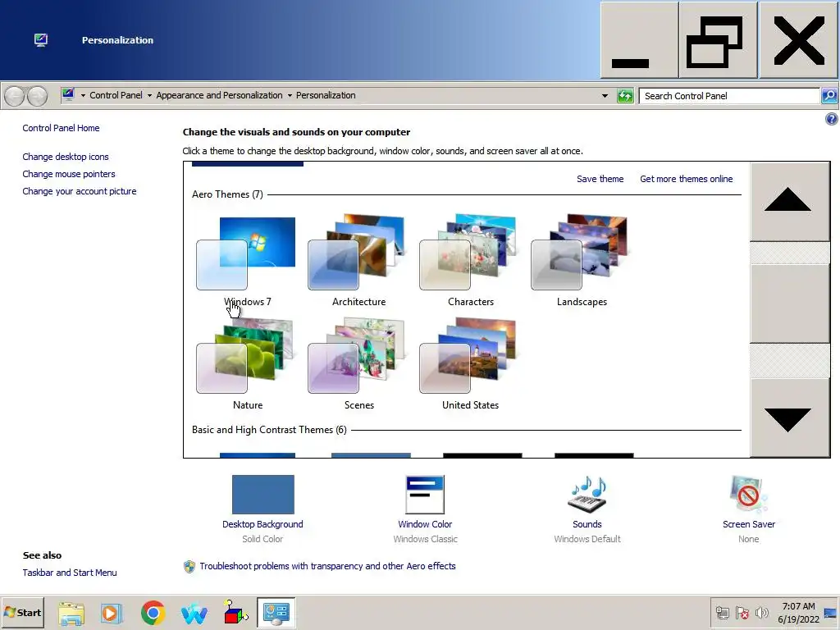Open the Action Center flag tray icon
Screen dimensions: 840x630
click(x=742, y=613)
